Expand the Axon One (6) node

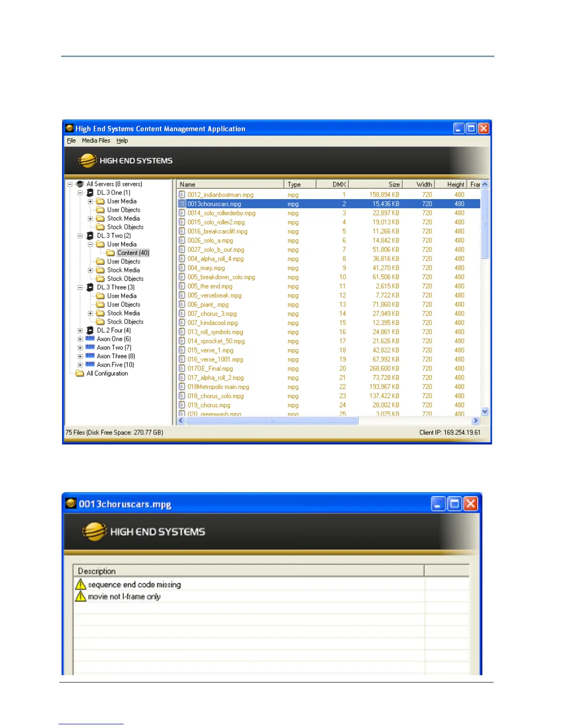point(80,339)
